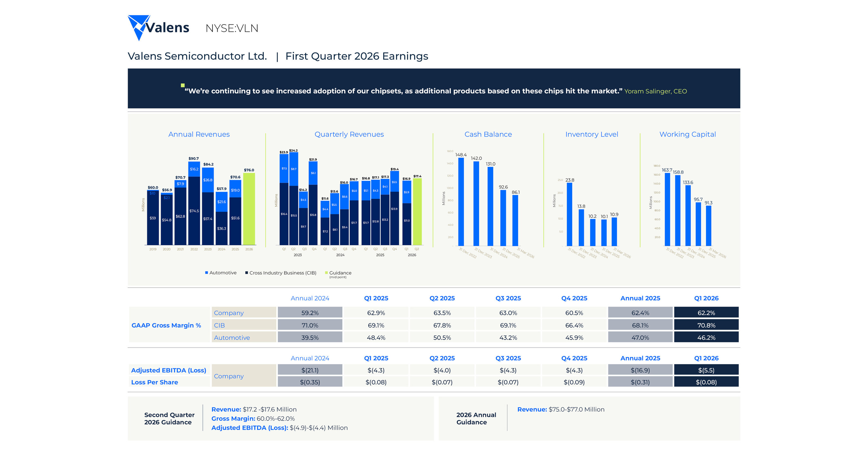
Task: Click the Adjusted EBITDA $(4.9)-$(4.4) Million line
Action: click(279, 428)
